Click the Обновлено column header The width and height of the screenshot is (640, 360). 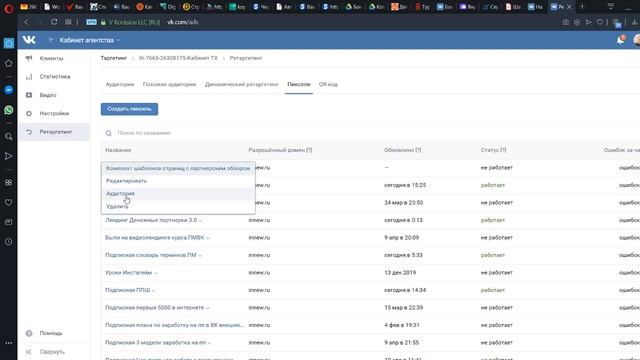click(x=402, y=150)
